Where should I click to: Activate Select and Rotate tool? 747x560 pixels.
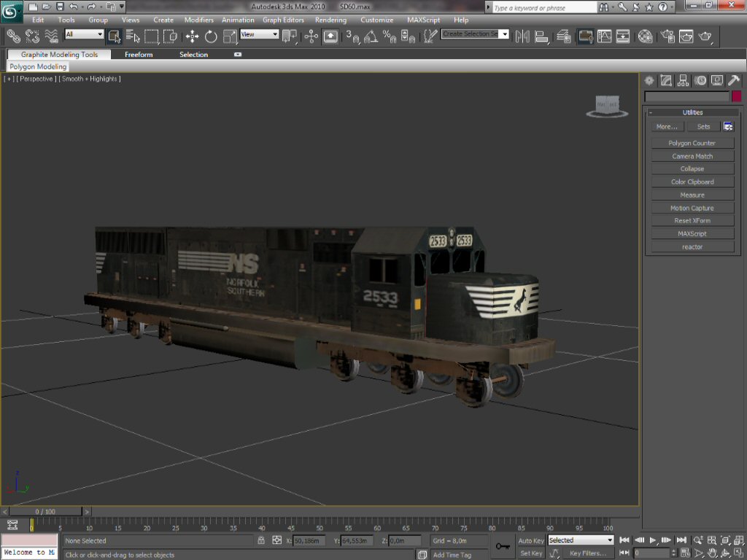(211, 36)
